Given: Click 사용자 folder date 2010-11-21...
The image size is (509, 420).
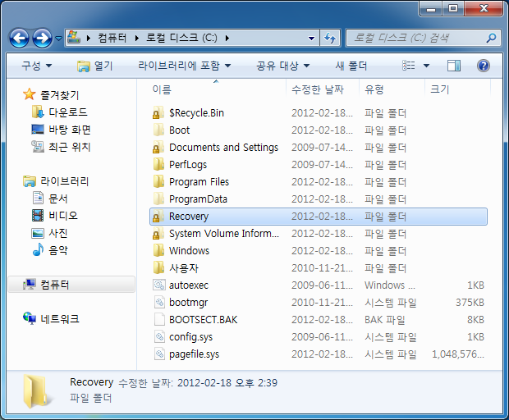Looking at the screenshot, I should coord(322,268).
